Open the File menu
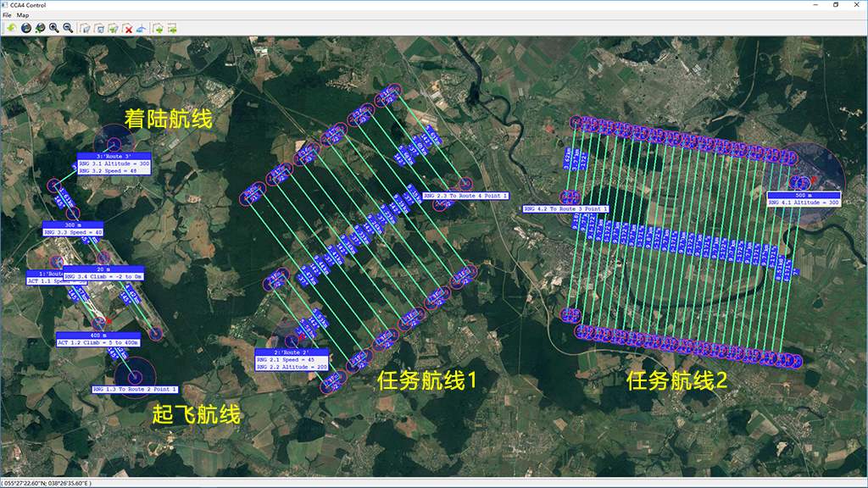The height and width of the screenshot is (488, 868). click(x=7, y=15)
